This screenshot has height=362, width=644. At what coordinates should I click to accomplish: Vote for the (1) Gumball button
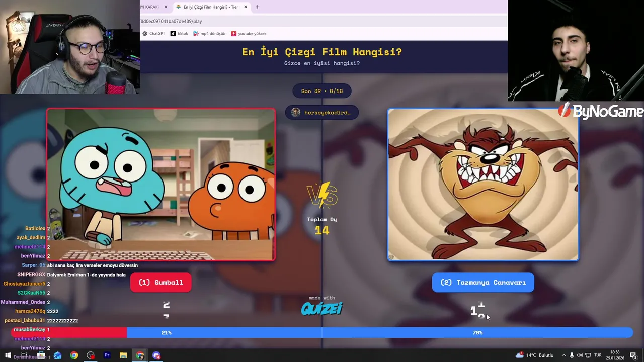[x=161, y=282]
